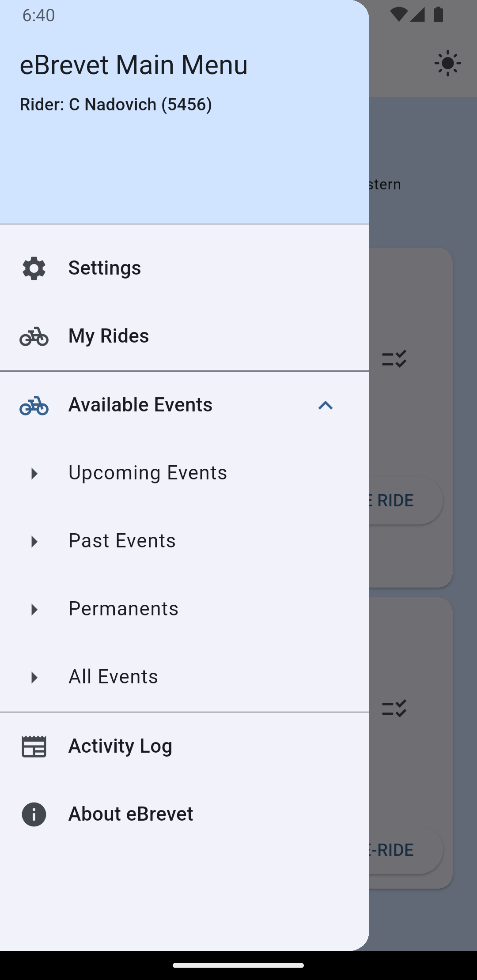The height and width of the screenshot is (980, 477).
Task: Tap the lower checklist icon behind drawer
Action: [394, 709]
